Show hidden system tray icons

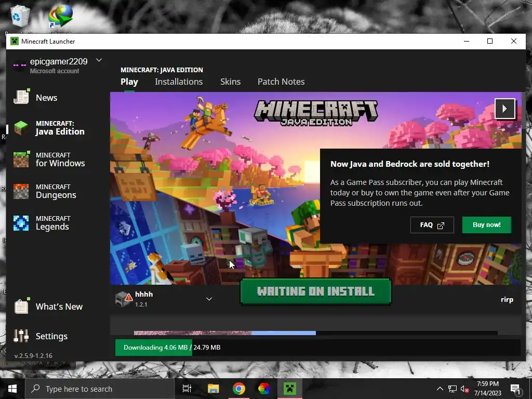coord(440,389)
